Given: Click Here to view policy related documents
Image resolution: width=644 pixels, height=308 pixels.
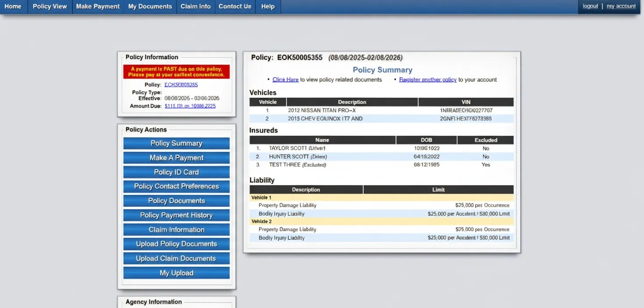Looking at the screenshot, I should coord(285,79).
